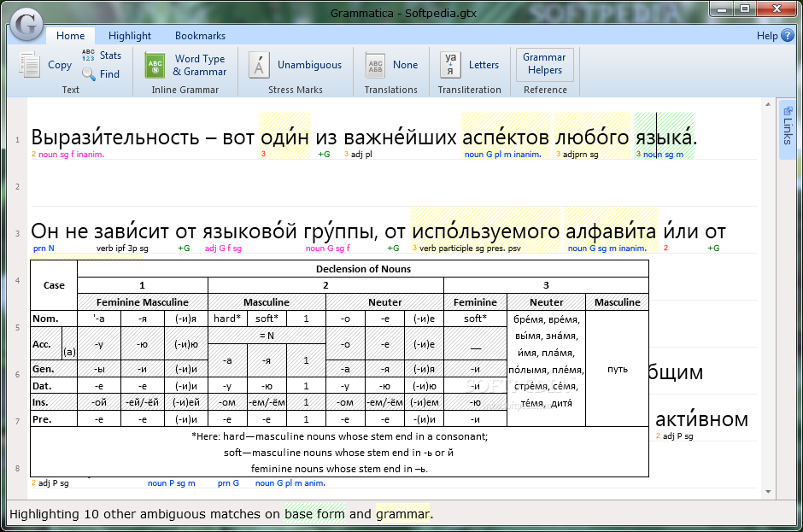
Task: Click the '= N' cell in table
Action: (x=267, y=336)
